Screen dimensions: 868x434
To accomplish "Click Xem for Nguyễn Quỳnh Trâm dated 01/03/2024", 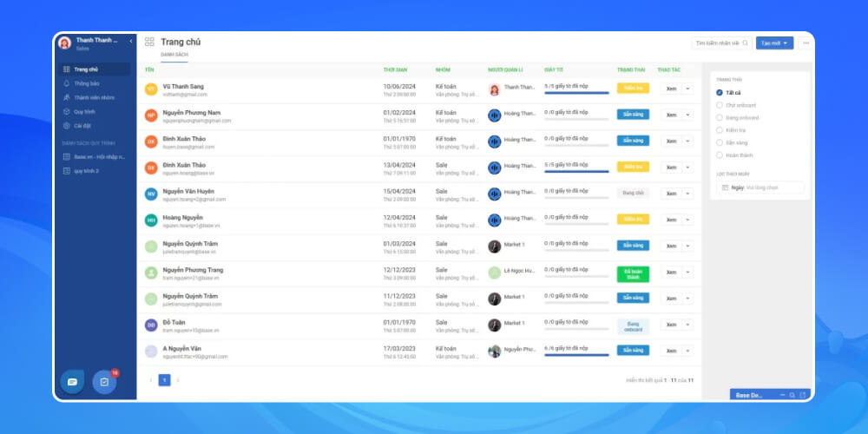I will 671,246.
